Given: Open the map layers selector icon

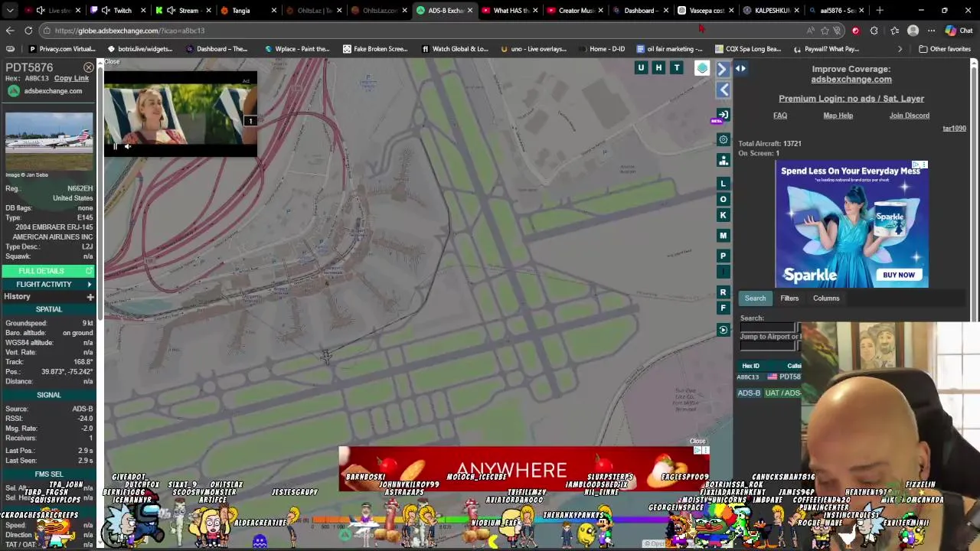Looking at the screenshot, I should 702,68.
